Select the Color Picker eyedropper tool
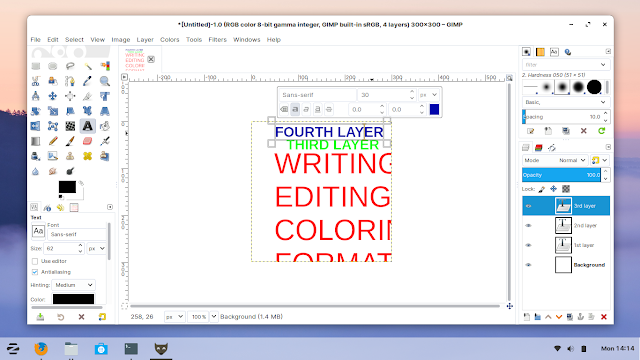Screen dimensions: 640x360 pos(87,81)
